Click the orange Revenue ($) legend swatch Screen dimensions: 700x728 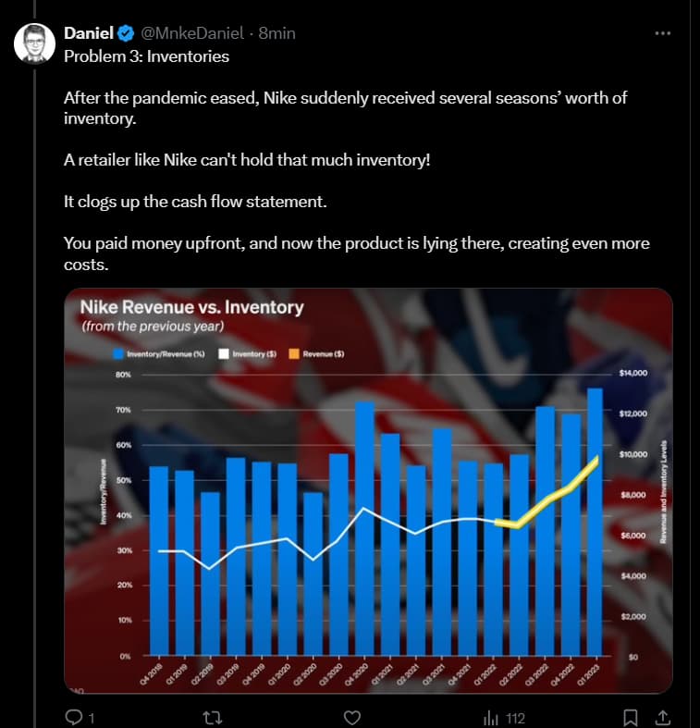tap(295, 353)
